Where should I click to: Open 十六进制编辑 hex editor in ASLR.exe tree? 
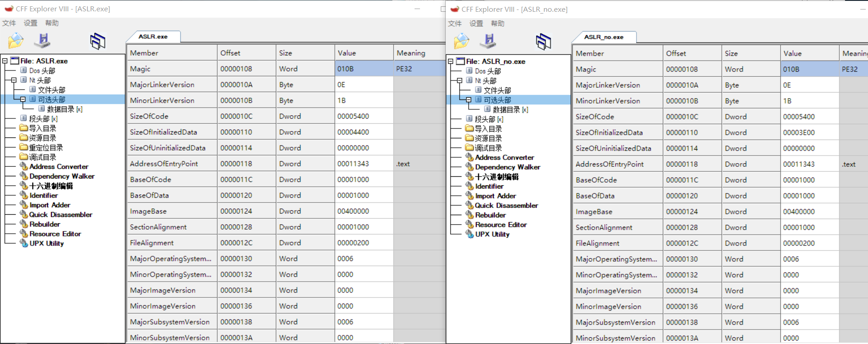(x=51, y=186)
